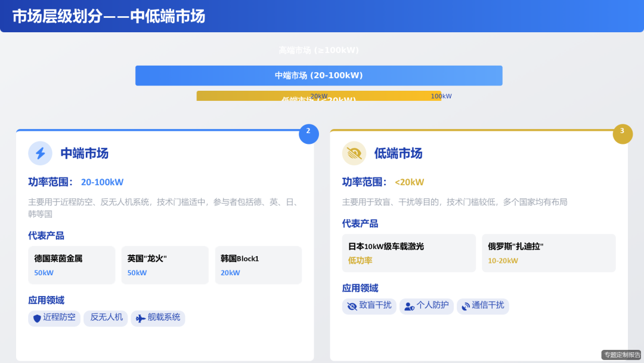Screen dimensions: 644x363
Task: Click the signal icon in the 通信干扰 tag
Action: 465,306
